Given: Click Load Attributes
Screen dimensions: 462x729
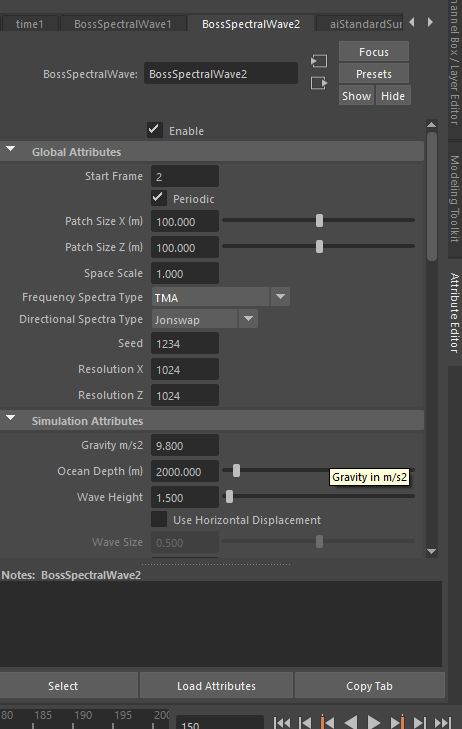Looking at the screenshot, I should coord(216,685).
